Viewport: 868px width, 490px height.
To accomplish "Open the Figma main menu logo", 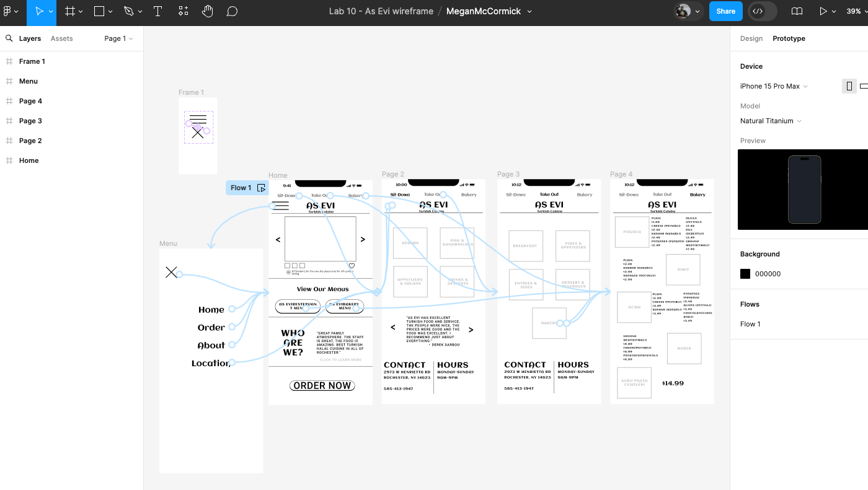I will [x=7, y=11].
